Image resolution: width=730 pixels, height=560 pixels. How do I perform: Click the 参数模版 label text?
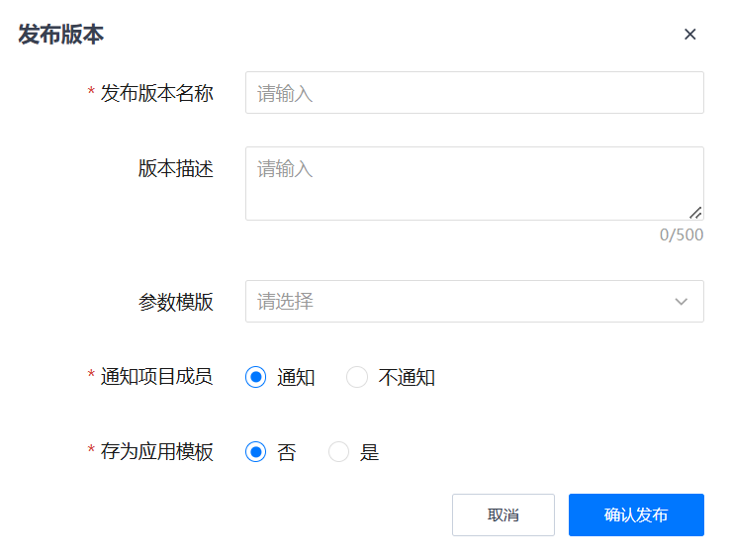point(176,302)
